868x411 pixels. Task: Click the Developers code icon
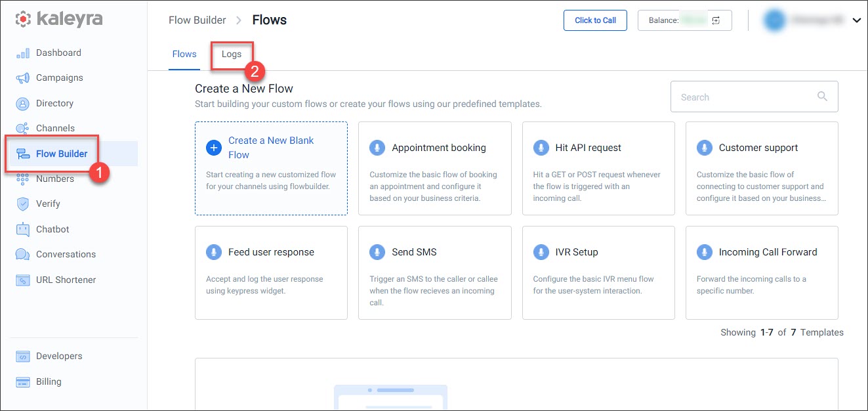tap(23, 357)
